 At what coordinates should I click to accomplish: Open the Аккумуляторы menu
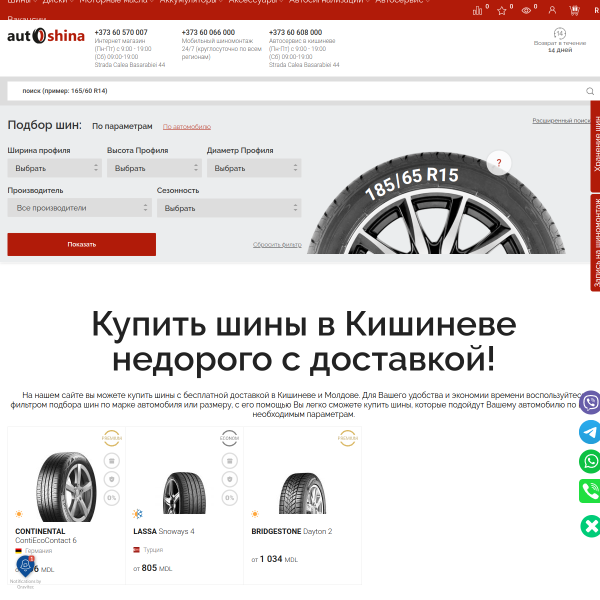pyautogui.click(x=190, y=2)
